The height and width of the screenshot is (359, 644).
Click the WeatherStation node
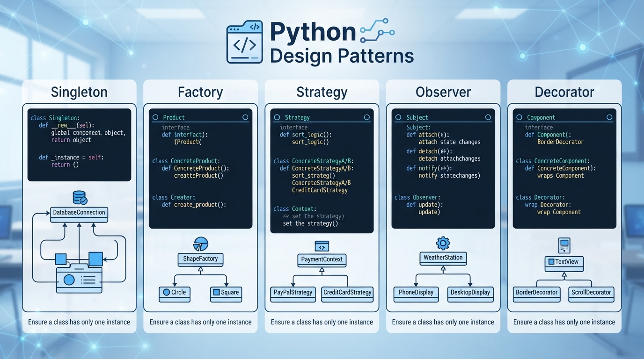click(443, 258)
